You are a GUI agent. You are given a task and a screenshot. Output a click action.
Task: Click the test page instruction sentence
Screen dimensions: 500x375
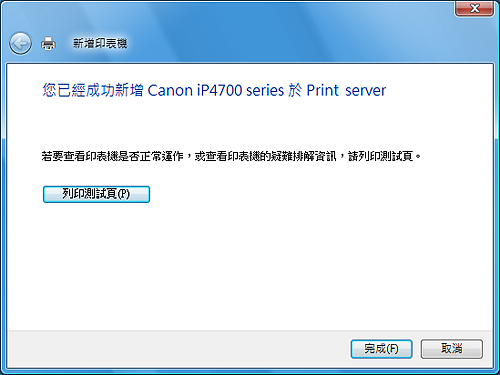(231, 156)
